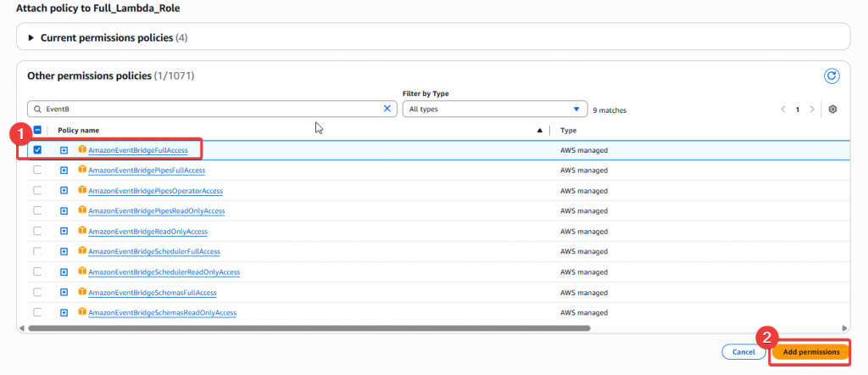Open the AmazonEventBridgeFullAccess policy link

tap(138, 150)
